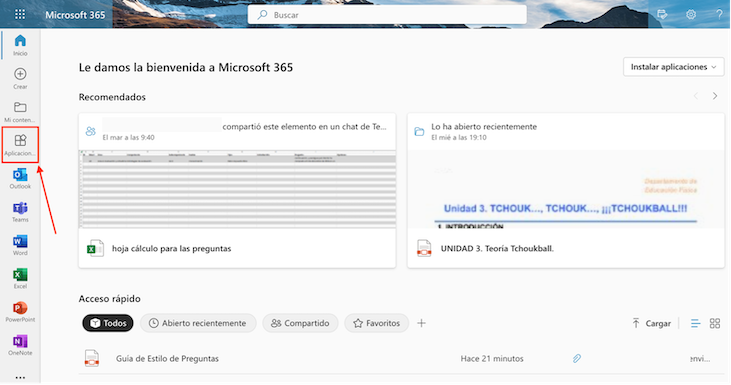This screenshot has height=385, width=731.
Task: Launch PowerPoint from the sidebar
Action: coord(20,312)
